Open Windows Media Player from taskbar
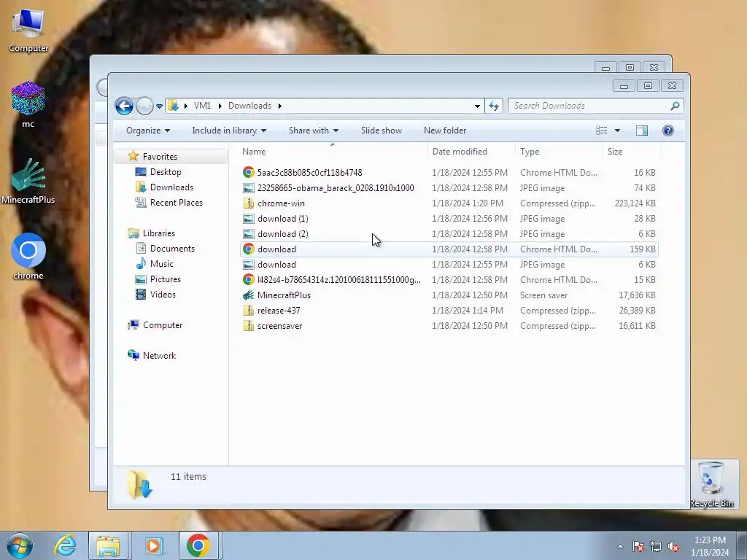This screenshot has height=560, width=747. click(x=153, y=545)
